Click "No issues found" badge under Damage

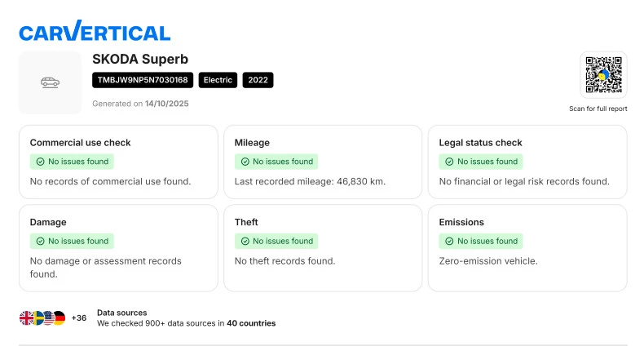72,241
